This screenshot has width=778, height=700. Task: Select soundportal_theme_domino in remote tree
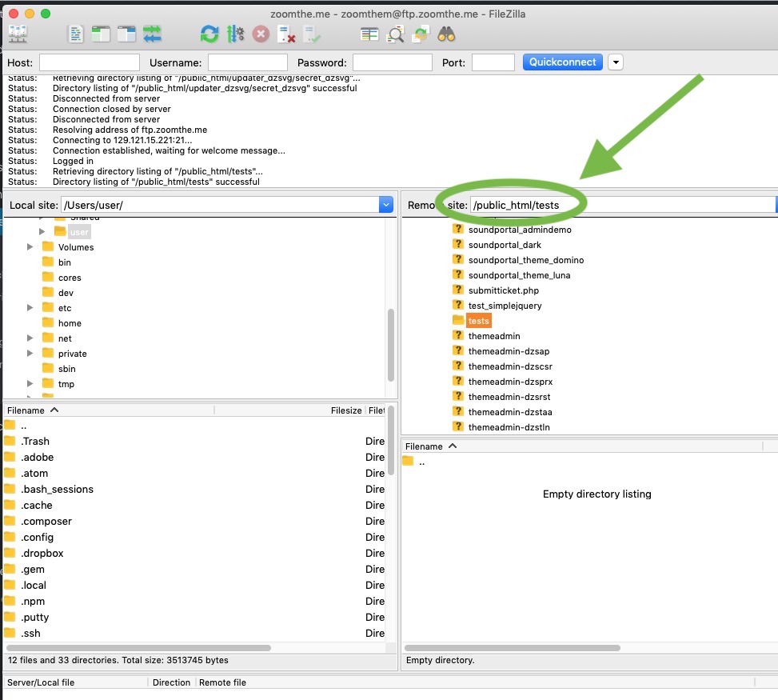click(526, 260)
